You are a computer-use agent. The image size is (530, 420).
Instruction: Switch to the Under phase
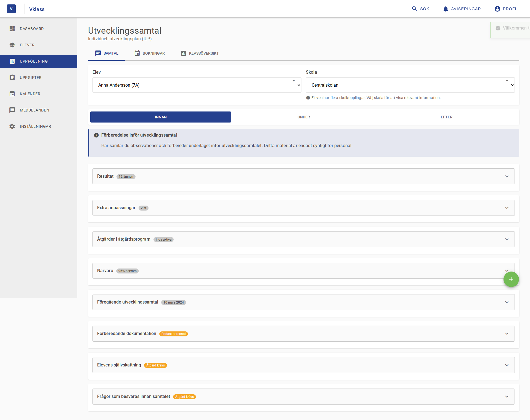[x=304, y=117]
